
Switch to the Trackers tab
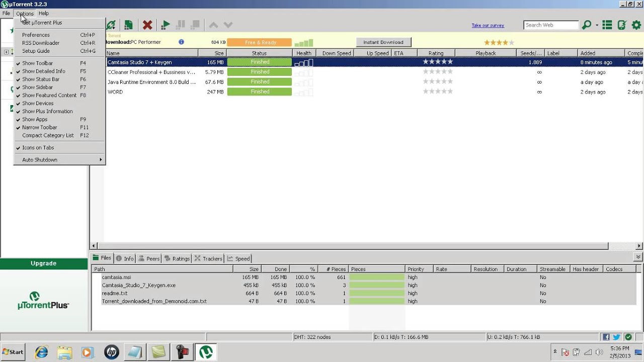pos(208,258)
